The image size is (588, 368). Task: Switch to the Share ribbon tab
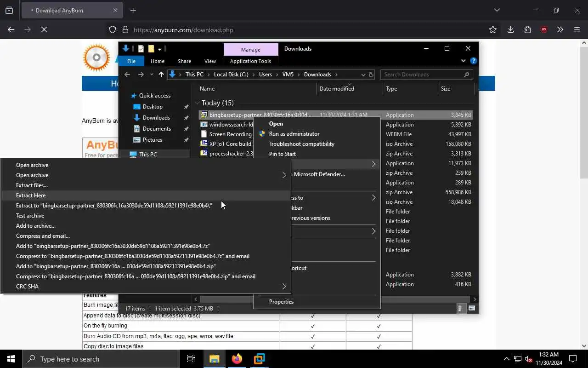tap(184, 61)
